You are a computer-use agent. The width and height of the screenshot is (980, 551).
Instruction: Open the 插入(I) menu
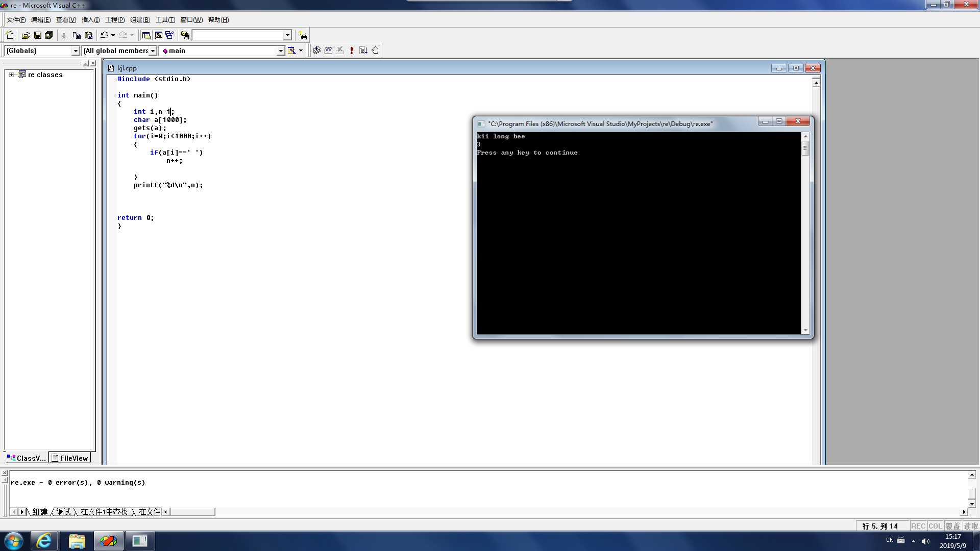pyautogui.click(x=90, y=20)
